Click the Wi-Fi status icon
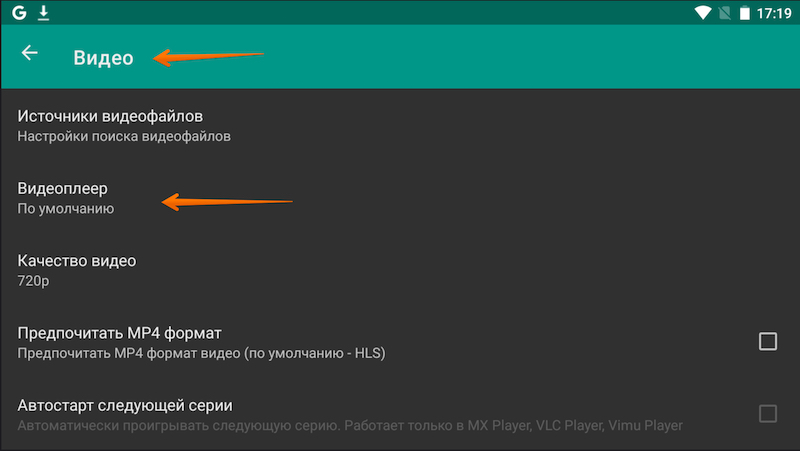Image resolution: width=800 pixels, height=451 pixels. [703, 14]
